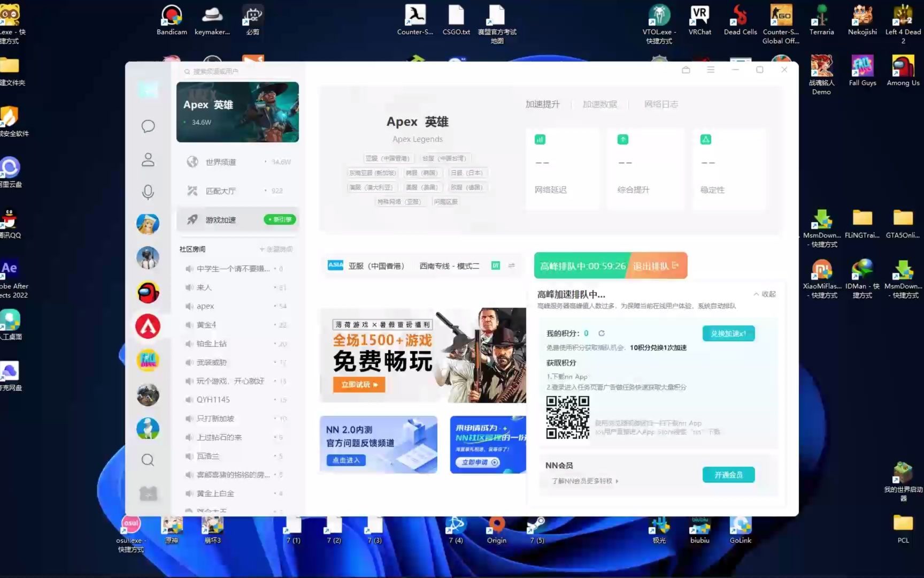Click the Terraria desktop icon
Image resolution: width=924 pixels, height=578 pixels.
821,20
